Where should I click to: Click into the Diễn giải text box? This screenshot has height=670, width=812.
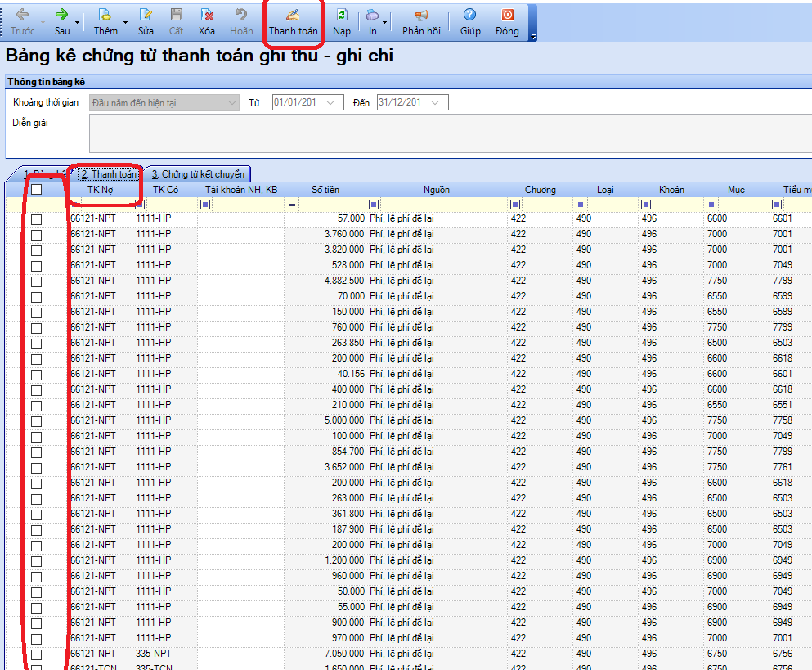451,133
